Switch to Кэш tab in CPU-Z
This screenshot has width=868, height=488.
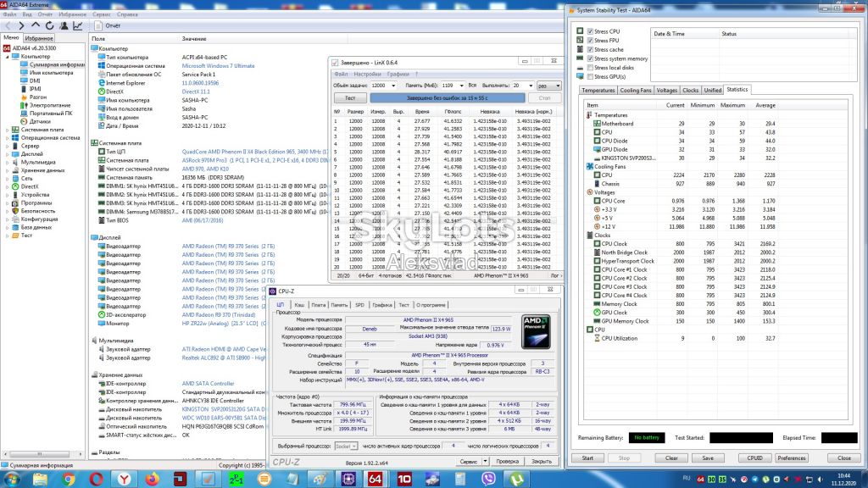(299, 305)
